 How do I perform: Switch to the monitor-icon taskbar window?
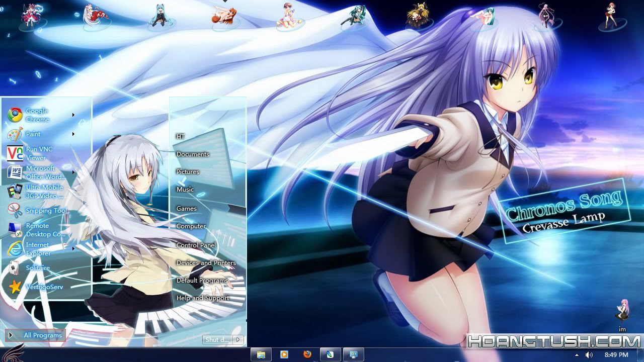pos(354,354)
